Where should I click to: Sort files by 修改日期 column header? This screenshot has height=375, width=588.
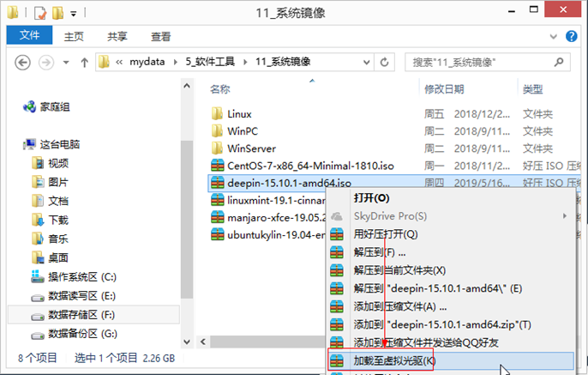pos(444,89)
